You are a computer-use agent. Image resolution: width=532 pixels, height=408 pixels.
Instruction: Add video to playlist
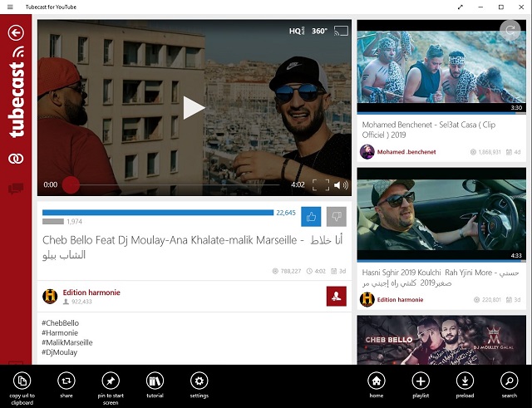click(x=421, y=385)
